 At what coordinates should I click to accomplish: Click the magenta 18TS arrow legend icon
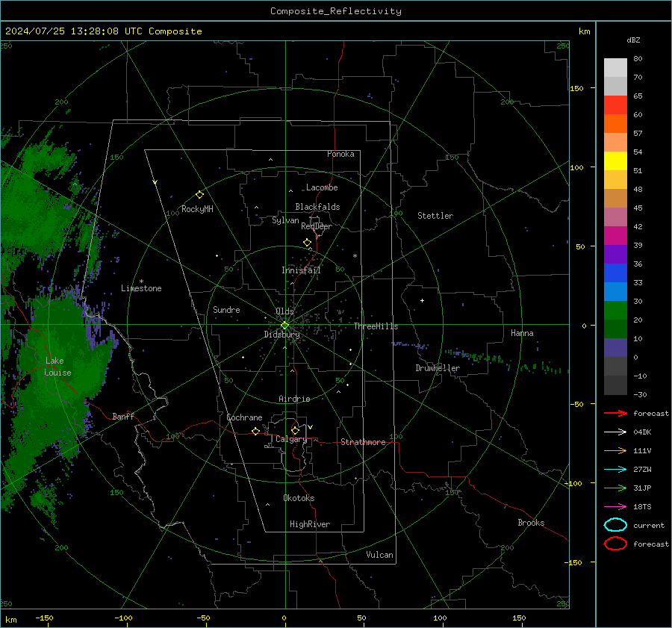point(615,507)
